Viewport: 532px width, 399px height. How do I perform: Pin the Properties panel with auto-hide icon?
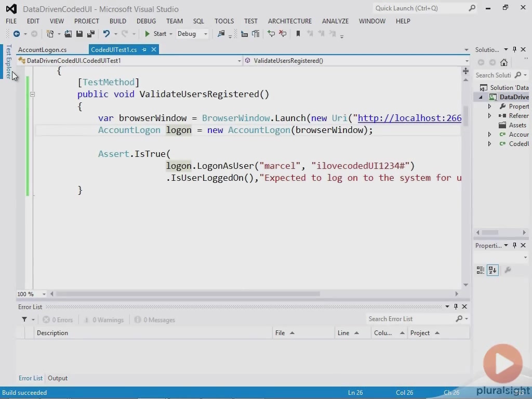click(x=515, y=245)
